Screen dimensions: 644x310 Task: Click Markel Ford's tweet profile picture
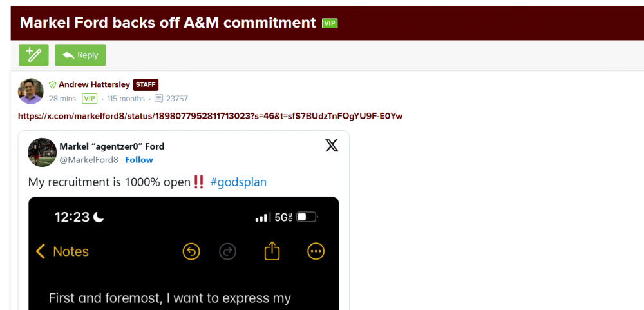pos(42,153)
